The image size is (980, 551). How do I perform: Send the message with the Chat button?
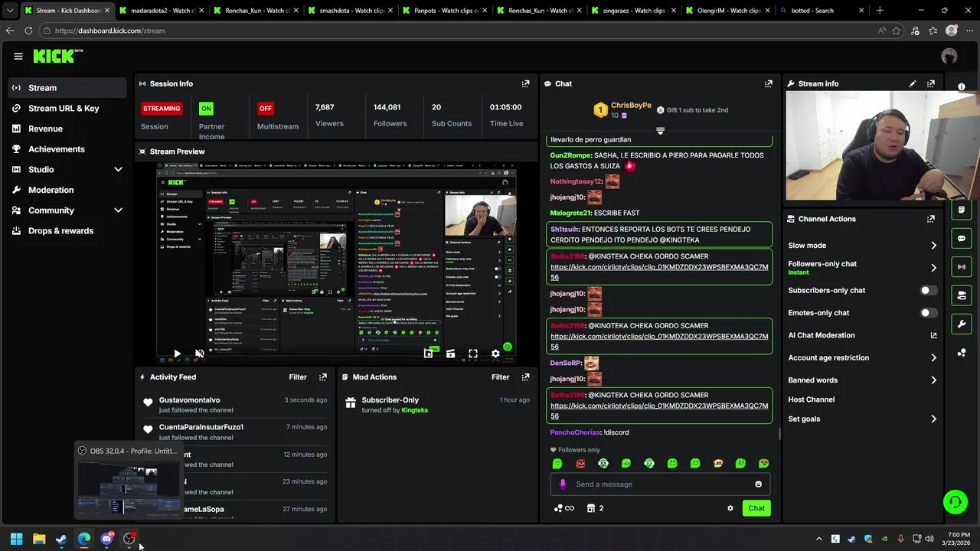[756, 508]
